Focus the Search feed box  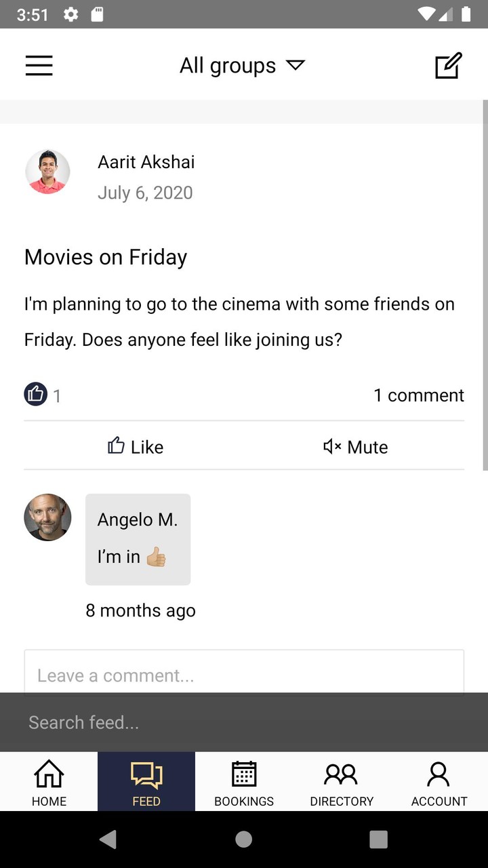click(x=244, y=722)
